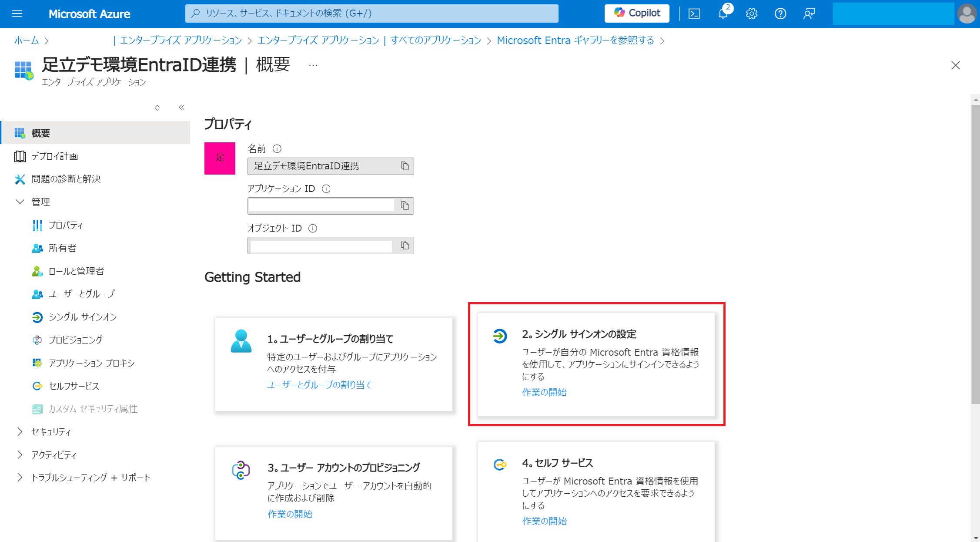Viewport: 980px width, 542px height.
Task: Copy the オブジェクト ID value
Action: coord(405,246)
